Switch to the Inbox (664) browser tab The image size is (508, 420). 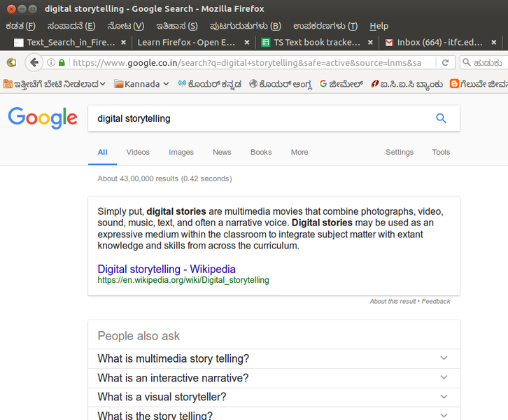pyautogui.click(x=439, y=43)
